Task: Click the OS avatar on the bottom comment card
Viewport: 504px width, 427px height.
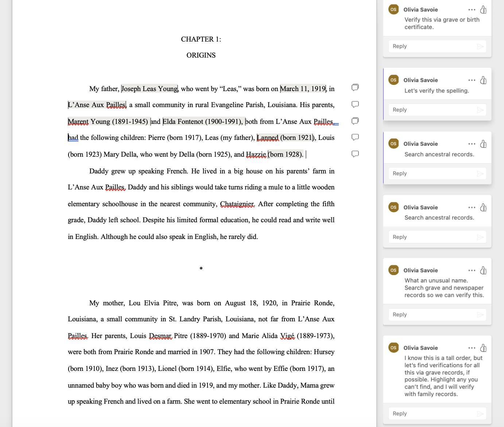Action: [393, 348]
